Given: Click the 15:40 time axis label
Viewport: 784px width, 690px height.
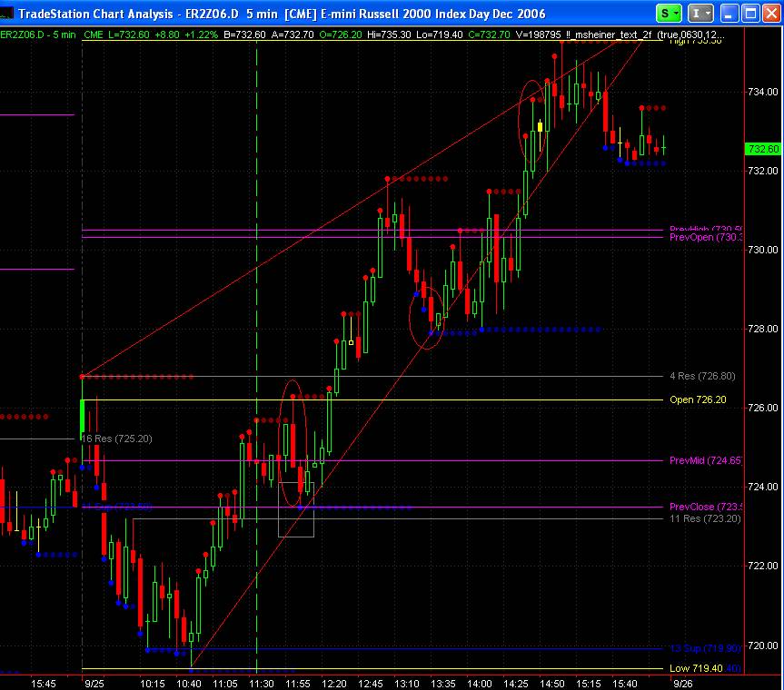Looking at the screenshot, I should point(625,684).
